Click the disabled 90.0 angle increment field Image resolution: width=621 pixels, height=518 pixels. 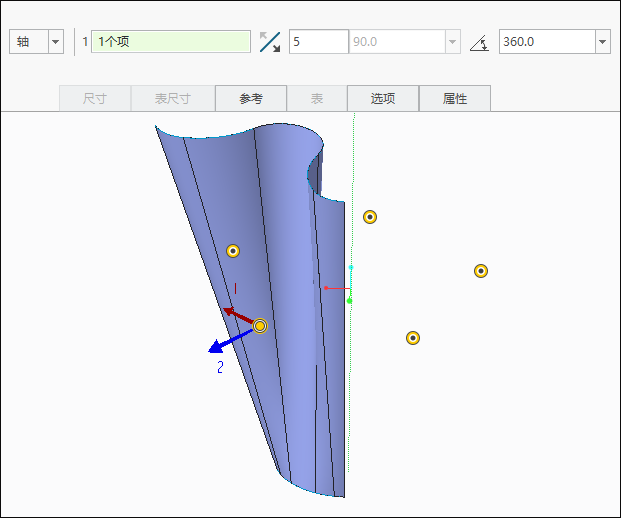point(397,42)
